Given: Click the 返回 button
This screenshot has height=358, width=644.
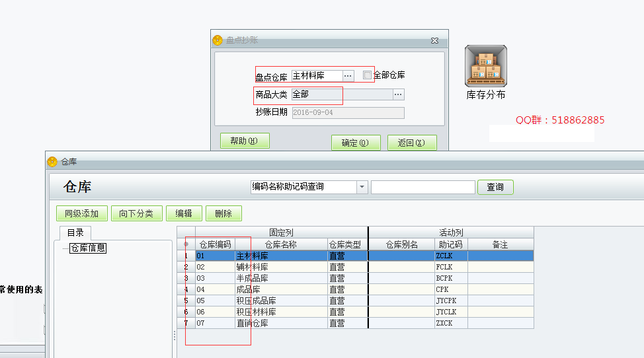Looking at the screenshot, I should tap(411, 143).
